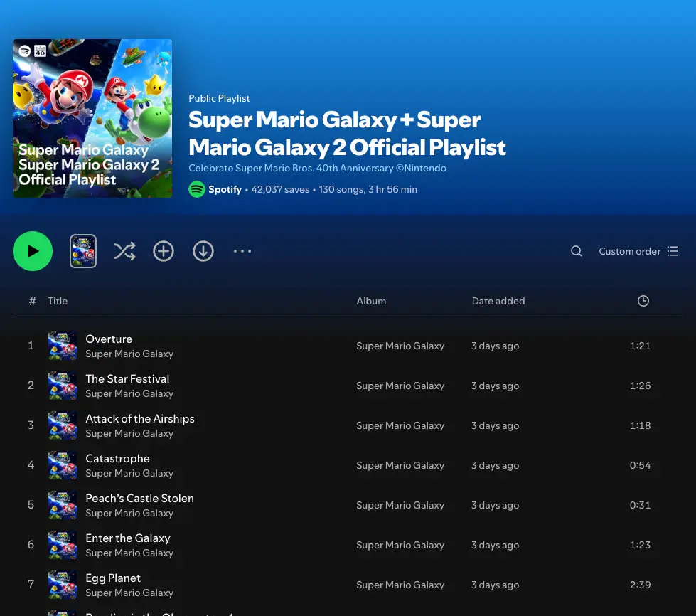Open the Custom order sorting dropdown
Viewport: 696px width, 616px height.
click(x=630, y=251)
